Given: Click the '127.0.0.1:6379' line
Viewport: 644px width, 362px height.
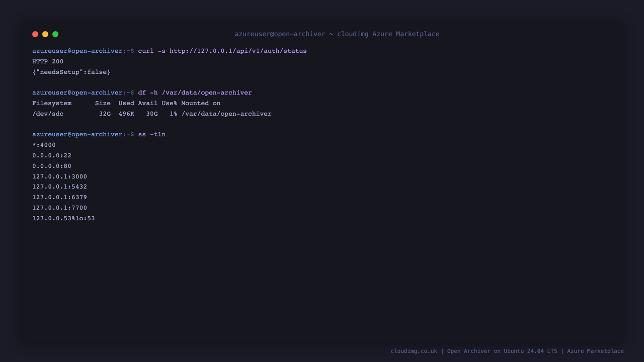Looking at the screenshot, I should (60, 197).
